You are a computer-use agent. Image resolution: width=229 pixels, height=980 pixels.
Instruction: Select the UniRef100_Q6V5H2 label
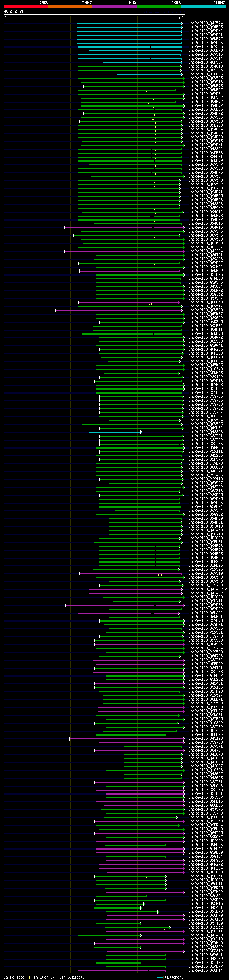pyautogui.click(x=205, y=31)
